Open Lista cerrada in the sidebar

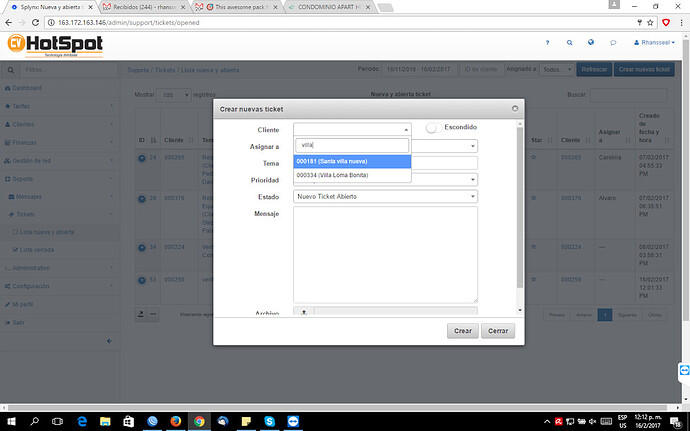pos(37,250)
